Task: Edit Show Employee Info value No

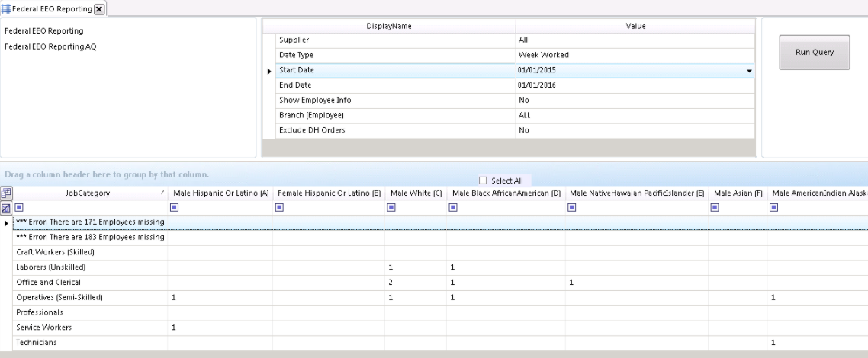Action: [635, 101]
